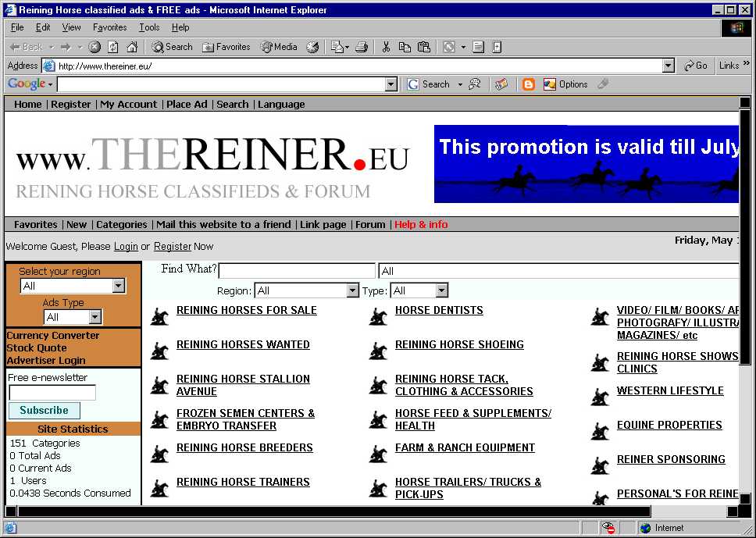The width and height of the screenshot is (756, 538).
Task: Expand the Google search box dropdown arrow
Action: click(x=391, y=85)
